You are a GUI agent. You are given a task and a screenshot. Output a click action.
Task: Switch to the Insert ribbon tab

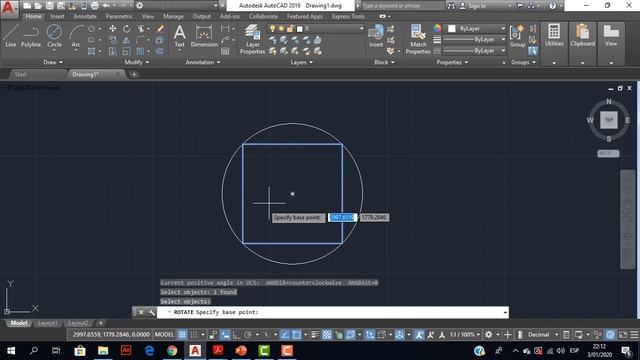tap(57, 16)
